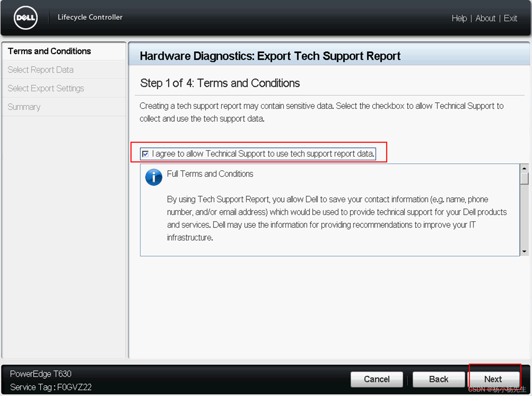This screenshot has height=396, width=532.
Task: Click the 'By using Tech Support Report' paragraph
Action: coord(337,218)
